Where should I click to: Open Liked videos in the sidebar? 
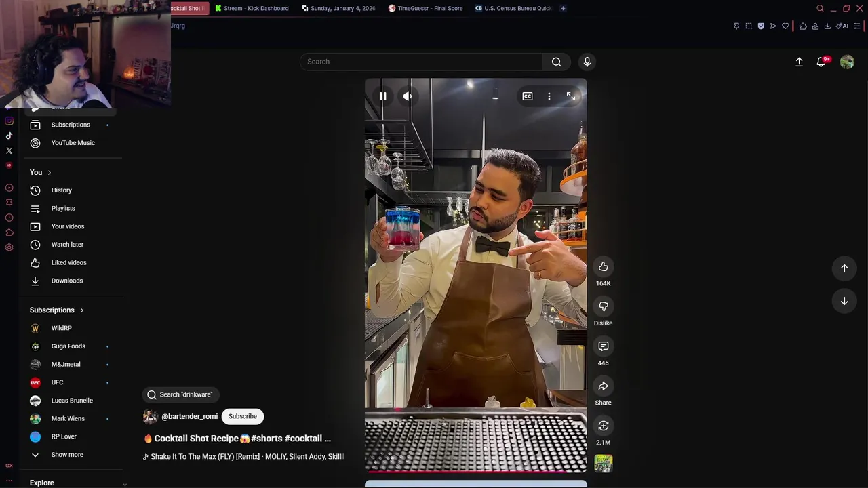coord(71,262)
